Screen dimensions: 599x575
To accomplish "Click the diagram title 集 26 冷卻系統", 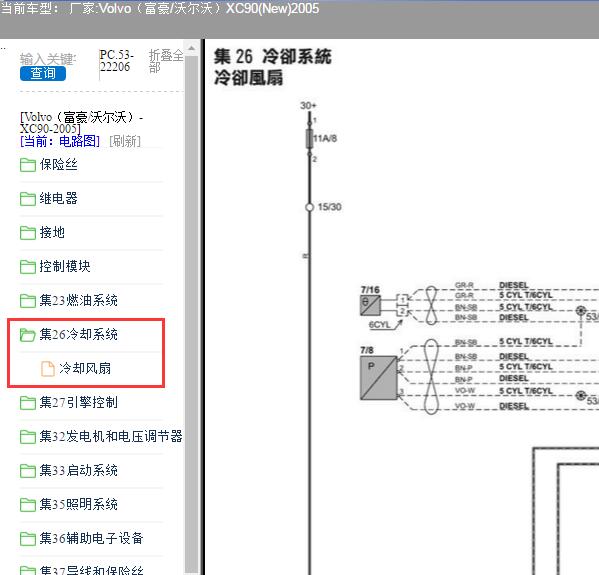I will tap(272, 57).
